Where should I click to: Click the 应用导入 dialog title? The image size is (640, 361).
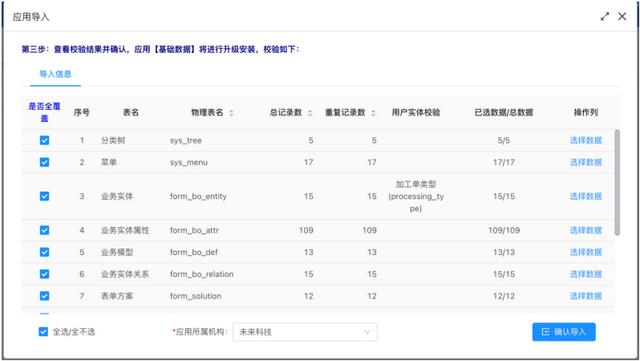(x=31, y=17)
